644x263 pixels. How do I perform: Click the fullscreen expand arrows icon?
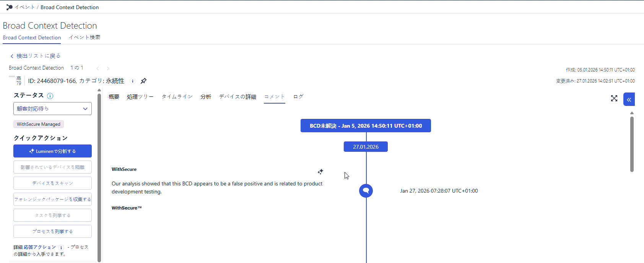tap(614, 98)
